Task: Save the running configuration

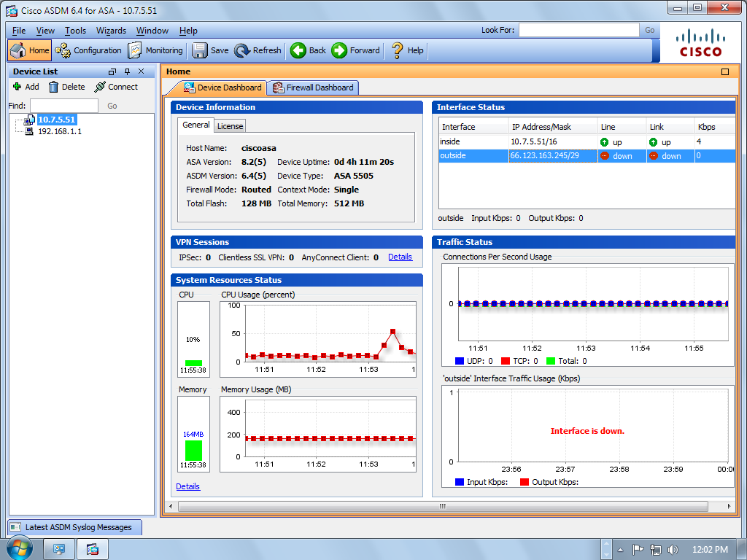Action: point(210,50)
